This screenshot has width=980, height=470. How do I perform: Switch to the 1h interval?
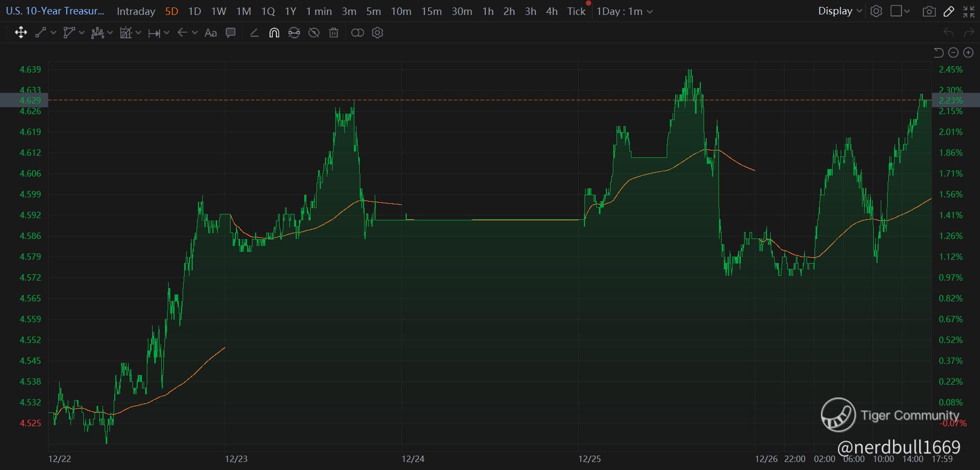[488, 11]
